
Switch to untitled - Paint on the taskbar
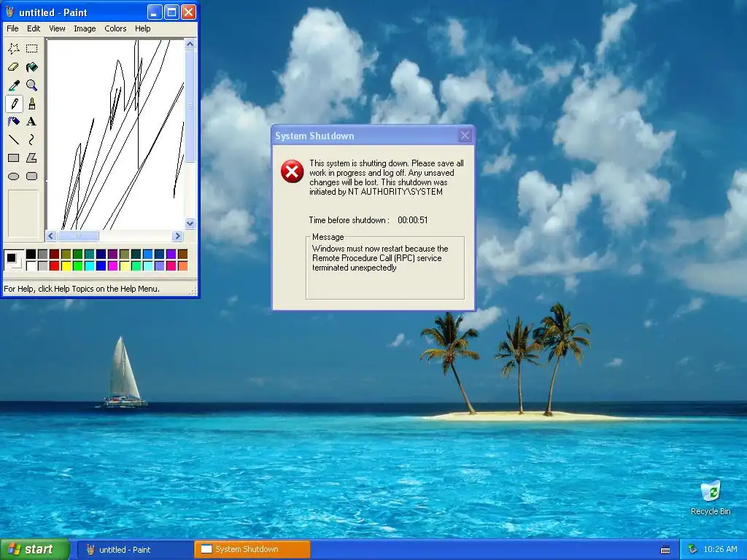tap(135, 550)
